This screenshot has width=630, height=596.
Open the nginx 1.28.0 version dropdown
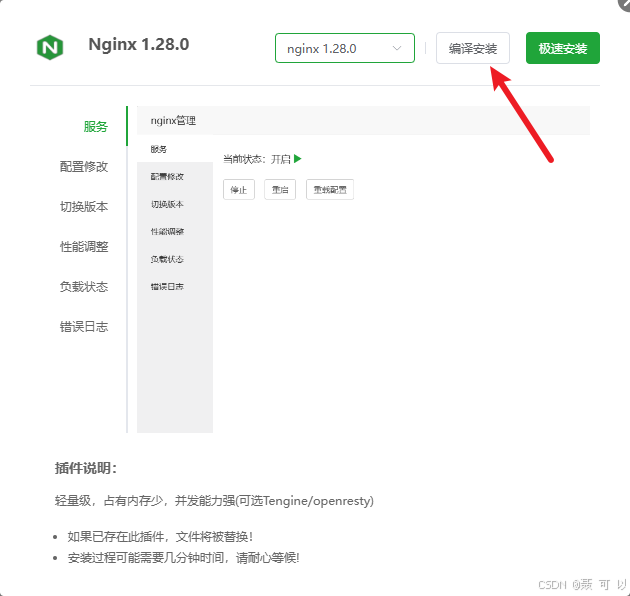click(x=345, y=48)
